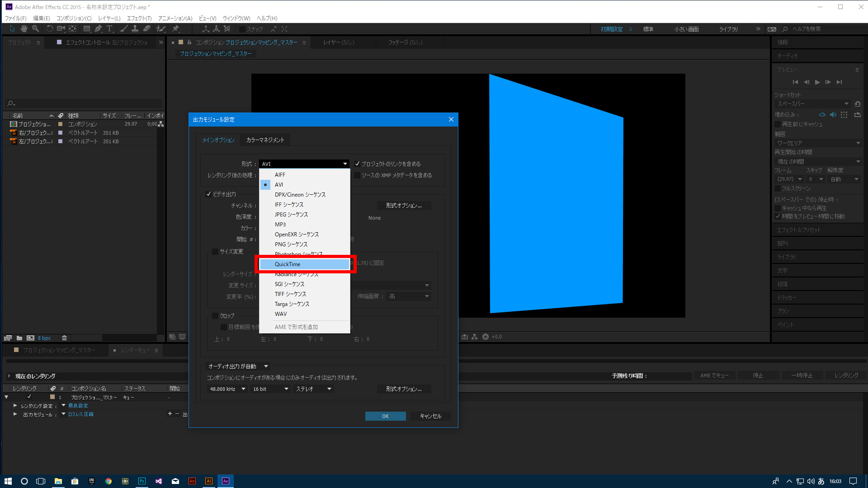The width and height of the screenshot is (868, 488).
Task: Click キャンセル in output module dialog
Action: (430, 416)
